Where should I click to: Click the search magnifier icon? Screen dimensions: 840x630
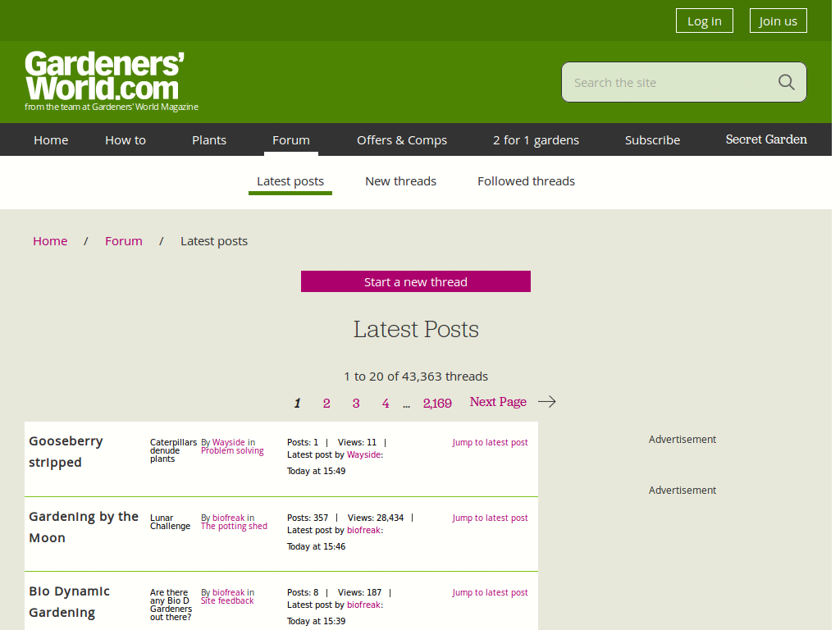[786, 82]
